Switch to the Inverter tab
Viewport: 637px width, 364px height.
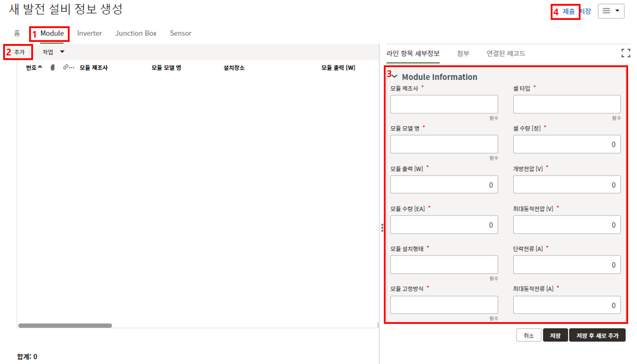(89, 33)
